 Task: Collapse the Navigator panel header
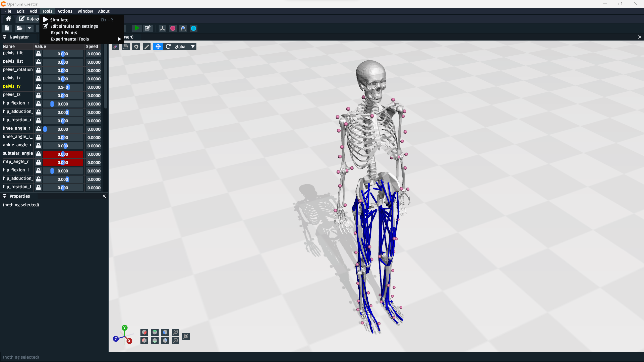click(5, 37)
